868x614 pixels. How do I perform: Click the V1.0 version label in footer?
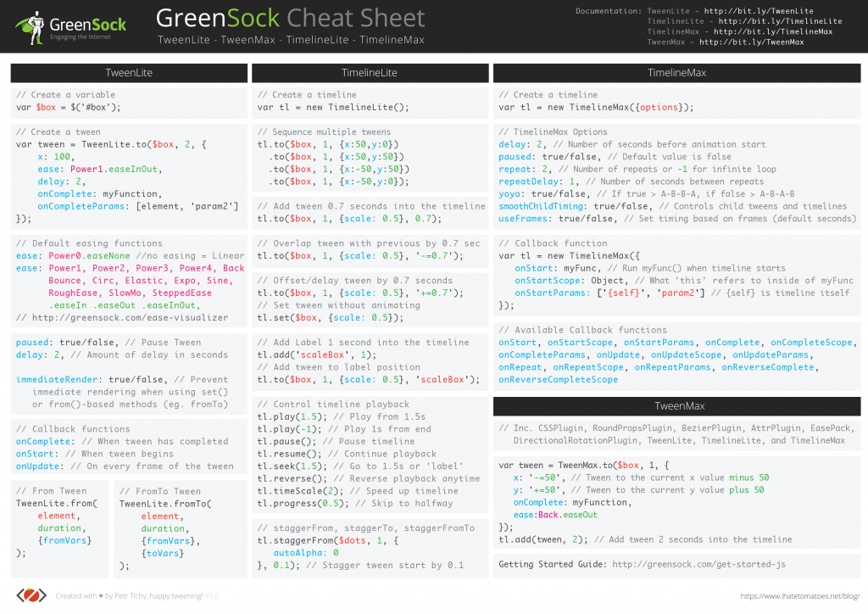tap(212, 595)
